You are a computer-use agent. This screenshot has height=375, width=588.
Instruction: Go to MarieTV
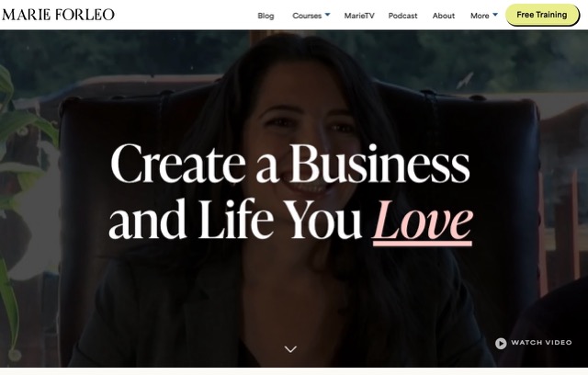(x=359, y=16)
